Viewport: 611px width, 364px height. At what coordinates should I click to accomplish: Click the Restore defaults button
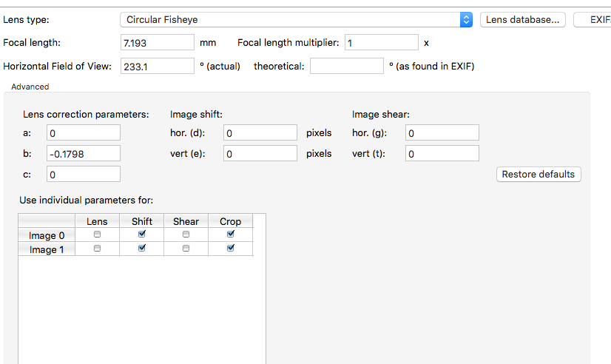click(538, 175)
